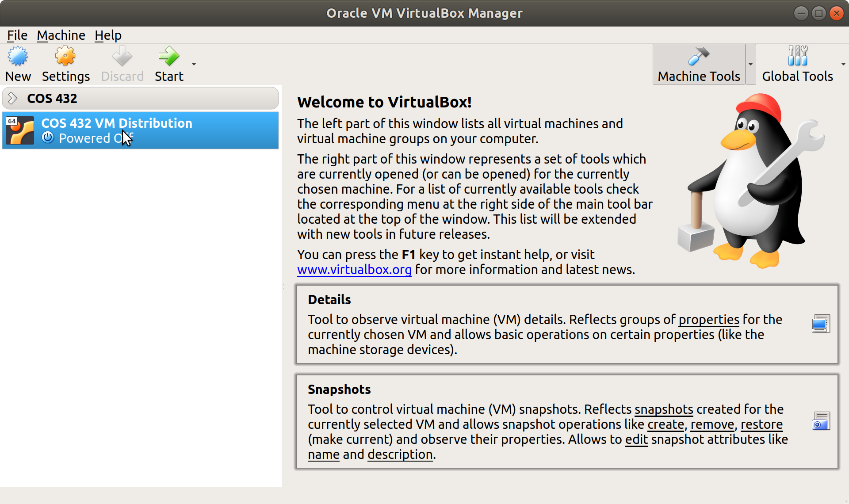The height and width of the screenshot is (504, 849).
Task: Click the Powered Off status icon
Action: 48,137
